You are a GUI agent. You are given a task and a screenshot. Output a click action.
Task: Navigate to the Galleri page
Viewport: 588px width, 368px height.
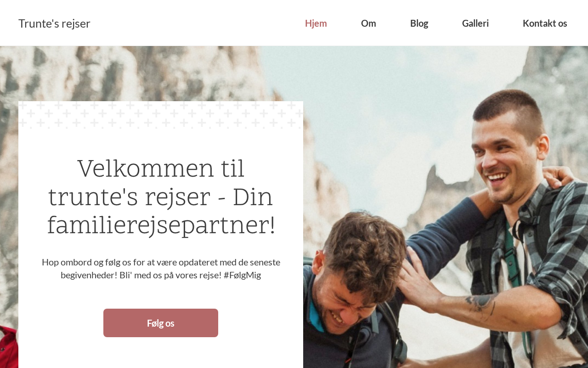point(475,23)
